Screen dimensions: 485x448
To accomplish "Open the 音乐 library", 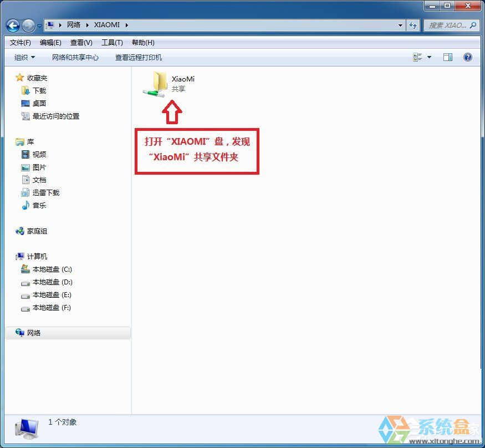I will click(x=39, y=206).
